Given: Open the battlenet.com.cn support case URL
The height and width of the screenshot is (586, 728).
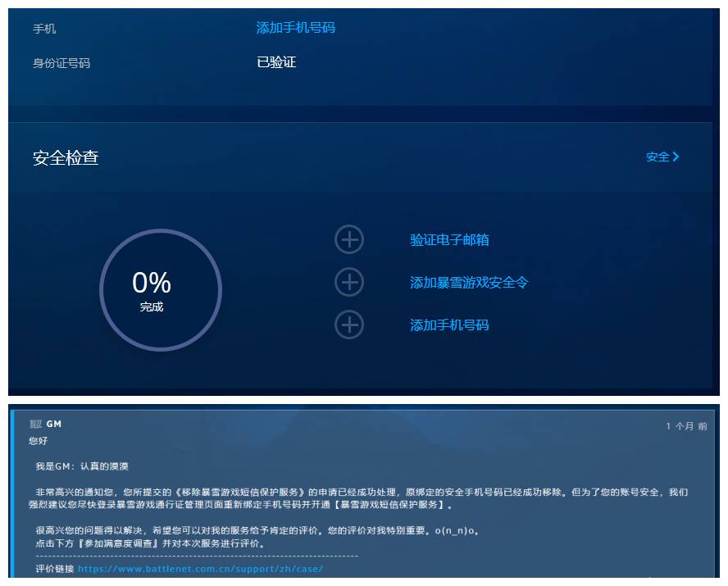Looking at the screenshot, I should [200, 569].
